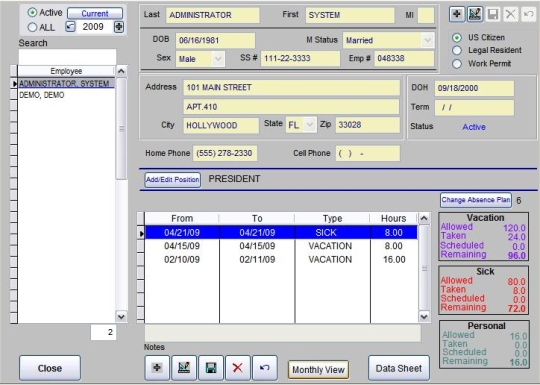
Task: Click the Hours column header
Action: coord(394,219)
